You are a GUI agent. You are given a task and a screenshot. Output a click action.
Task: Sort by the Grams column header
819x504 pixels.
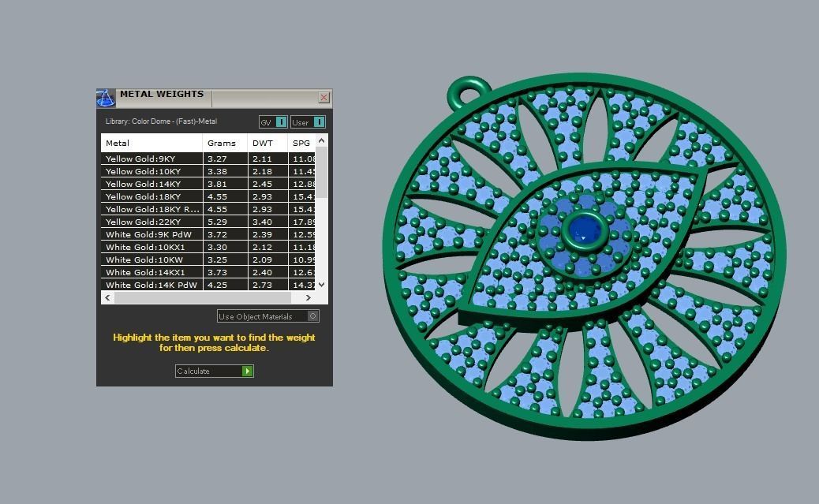pyautogui.click(x=225, y=143)
